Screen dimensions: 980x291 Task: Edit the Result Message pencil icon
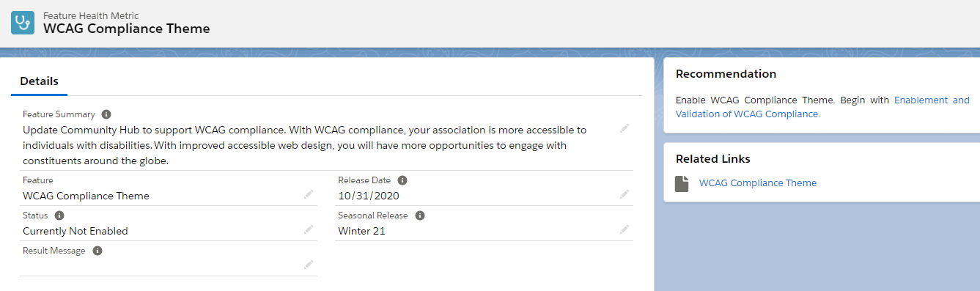pos(309,265)
